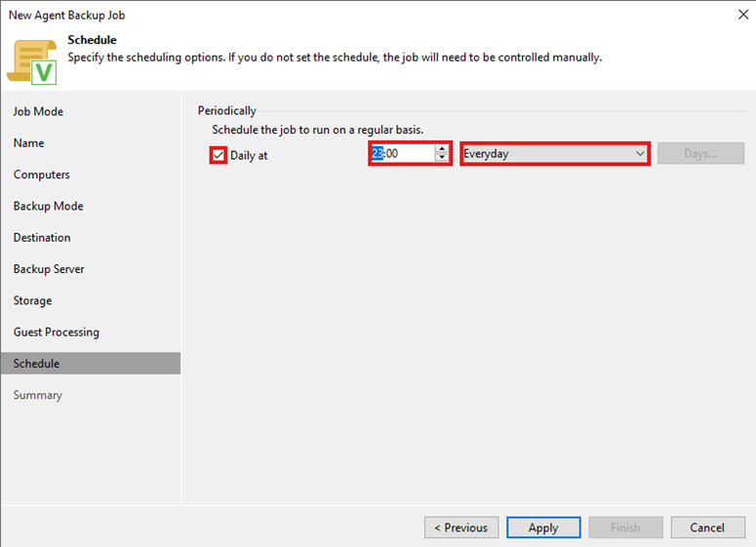Jump to the Storage step
This screenshot has height=547, width=756.
click(x=33, y=300)
